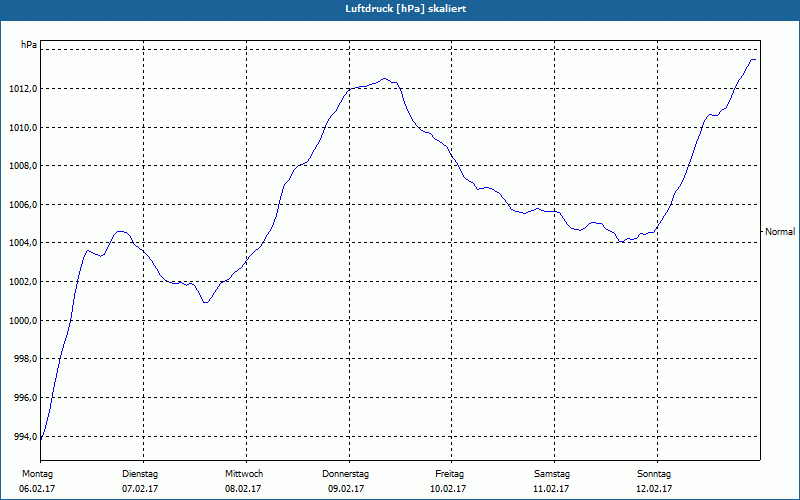This screenshot has width=800, height=500.
Task: Click the 1006,0 axis value
Action: [x=23, y=205]
